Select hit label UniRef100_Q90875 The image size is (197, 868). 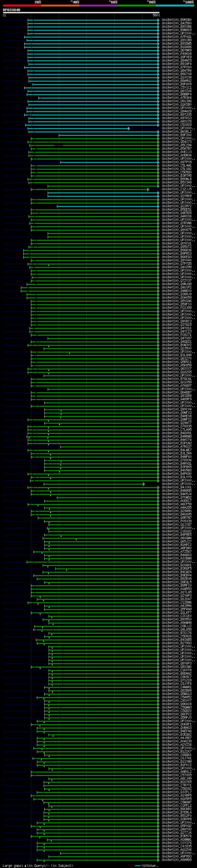[x=177, y=230]
